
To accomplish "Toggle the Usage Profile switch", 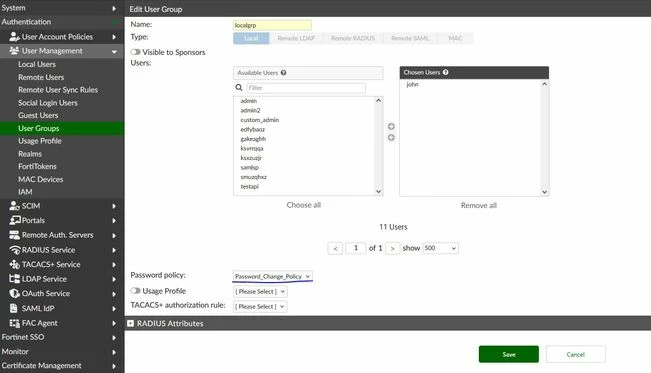I will [x=135, y=291].
